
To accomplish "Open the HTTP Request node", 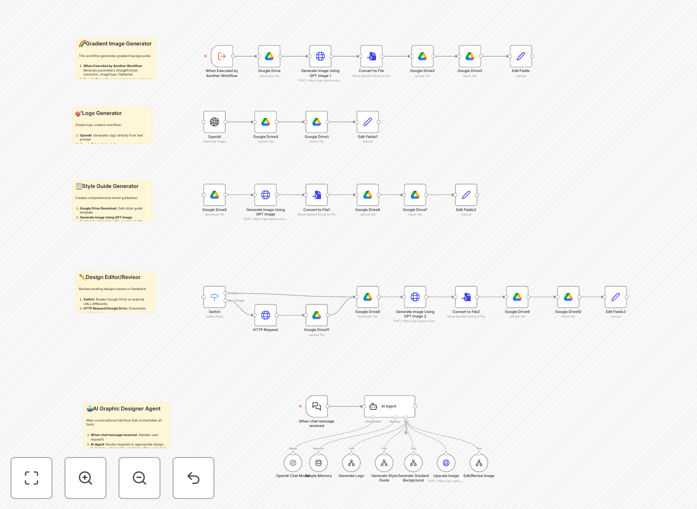I will tap(265, 315).
